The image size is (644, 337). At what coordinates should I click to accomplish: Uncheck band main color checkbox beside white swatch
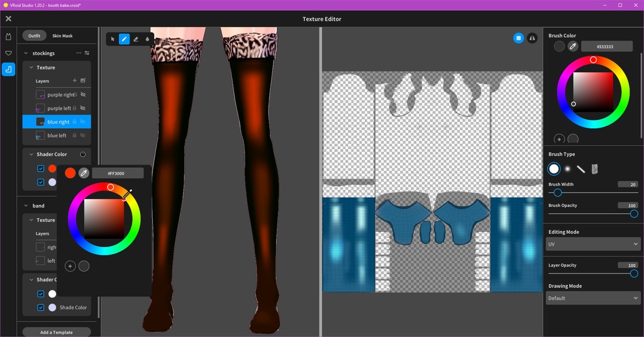pos(41,294)
